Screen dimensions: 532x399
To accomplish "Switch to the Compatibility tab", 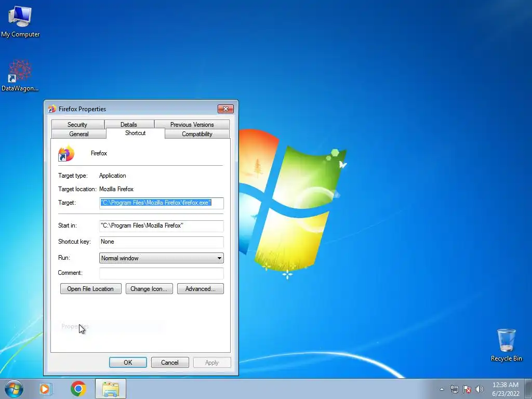I will [x=197, y=134].
